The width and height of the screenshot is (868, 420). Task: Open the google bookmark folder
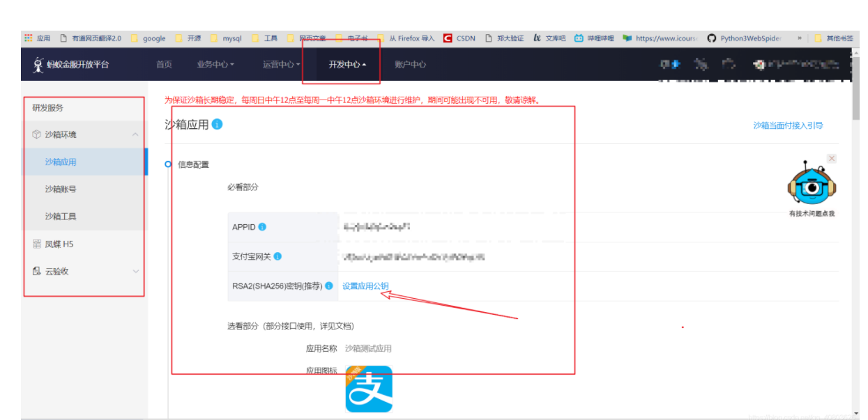tap(148, 38)
